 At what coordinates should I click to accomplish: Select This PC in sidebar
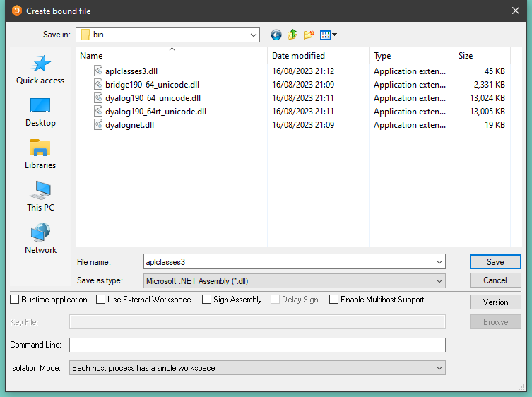(40, 196)
